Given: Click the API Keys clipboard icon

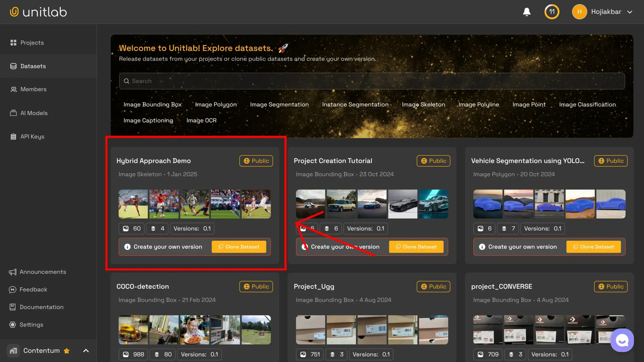Looking at the screenshot, I should click(13, 136).
